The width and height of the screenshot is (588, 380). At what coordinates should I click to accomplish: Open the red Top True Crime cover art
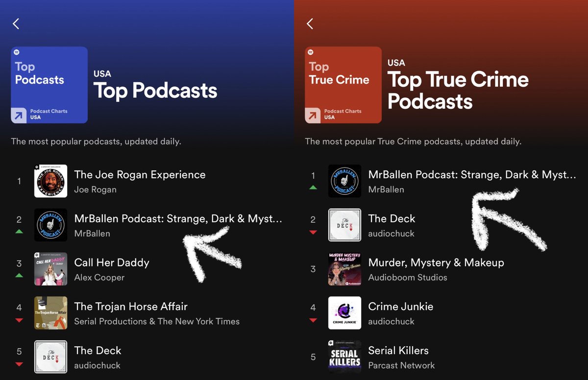[x=343, y=85]
